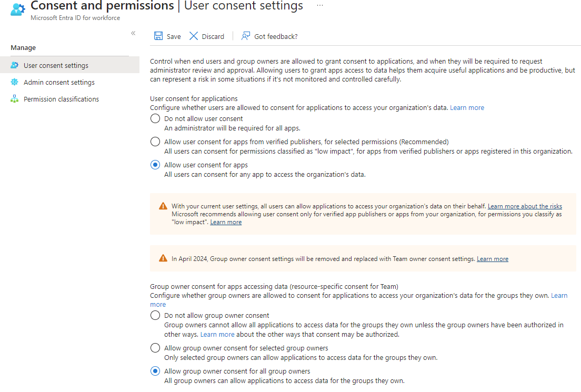Click the Permission classifications hierarchy icon
Image resolution: width=581 pixels, height=392 pixels.
14,99
